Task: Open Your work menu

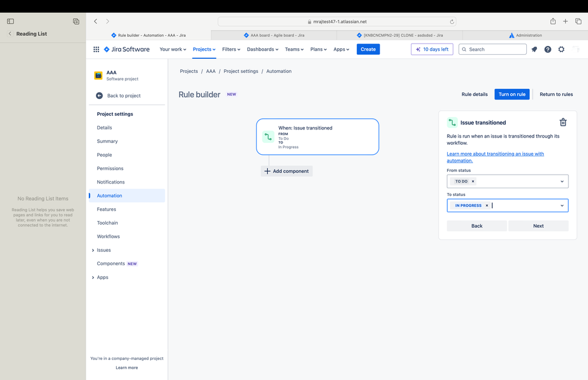Action: pyautogui.click(x=173, y=49)
